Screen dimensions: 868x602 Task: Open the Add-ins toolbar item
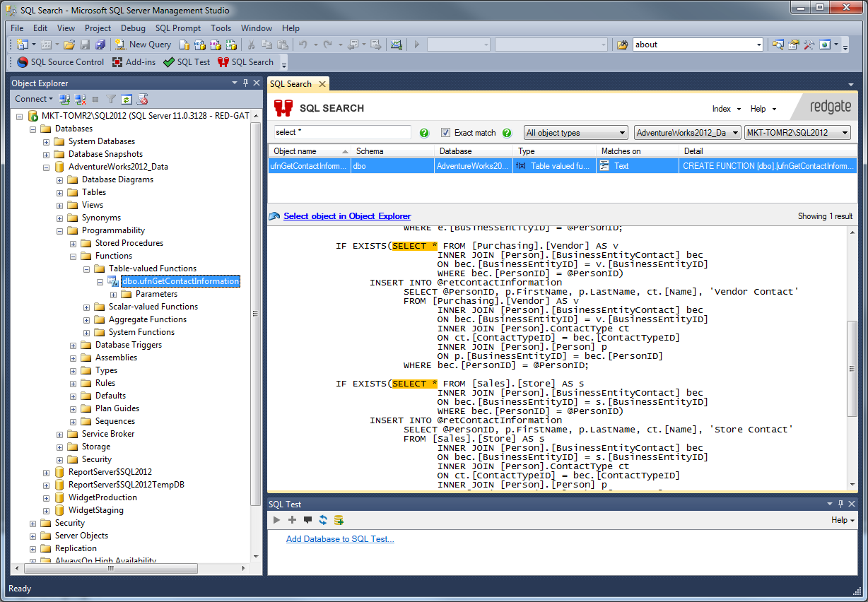point(134,62)
